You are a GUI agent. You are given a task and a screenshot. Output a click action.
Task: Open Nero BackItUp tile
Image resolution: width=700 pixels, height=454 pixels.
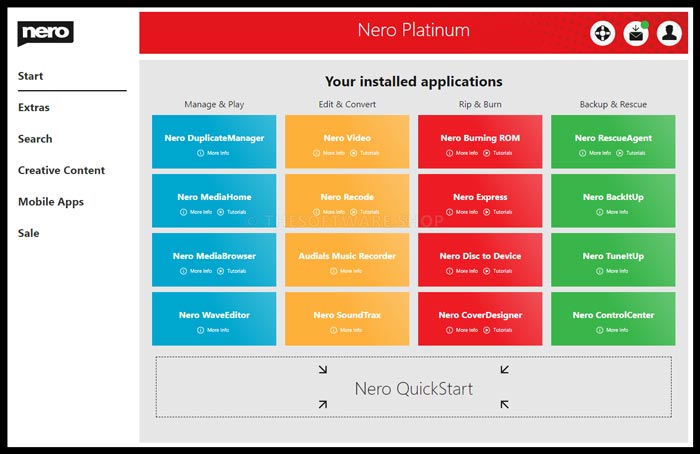click(x=613, y=200)
